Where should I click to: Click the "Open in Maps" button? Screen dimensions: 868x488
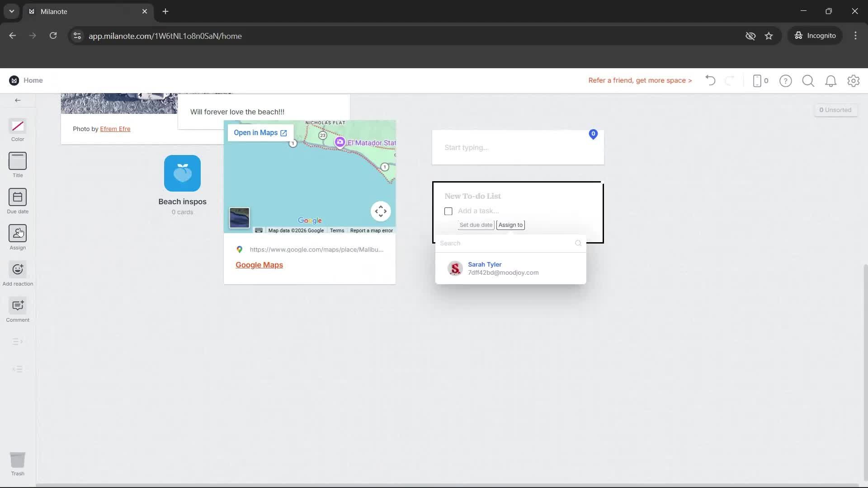259,132
